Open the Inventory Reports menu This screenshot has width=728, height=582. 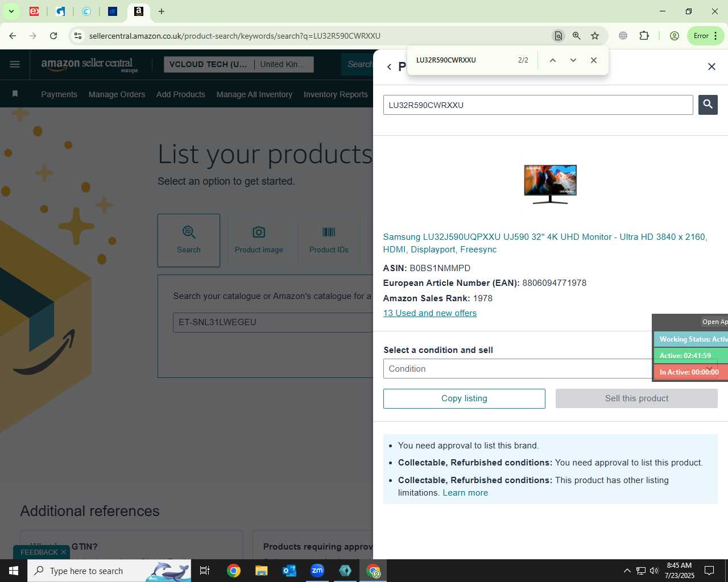coord(336,94)
